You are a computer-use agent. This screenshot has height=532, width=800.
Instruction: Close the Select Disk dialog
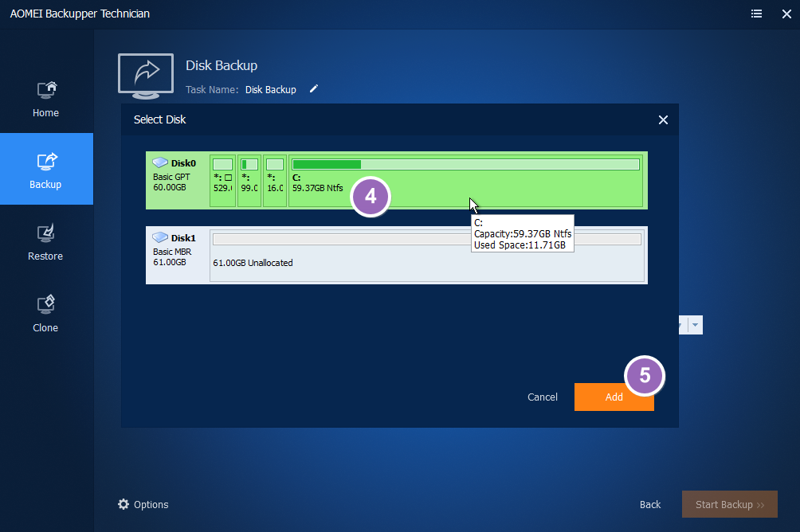663,120
